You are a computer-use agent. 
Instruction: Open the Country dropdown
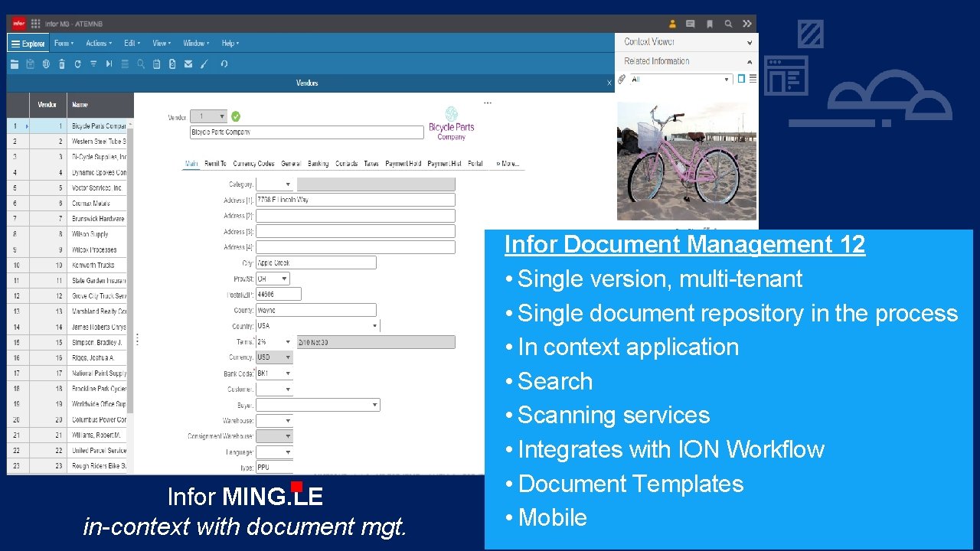[375, 326]
